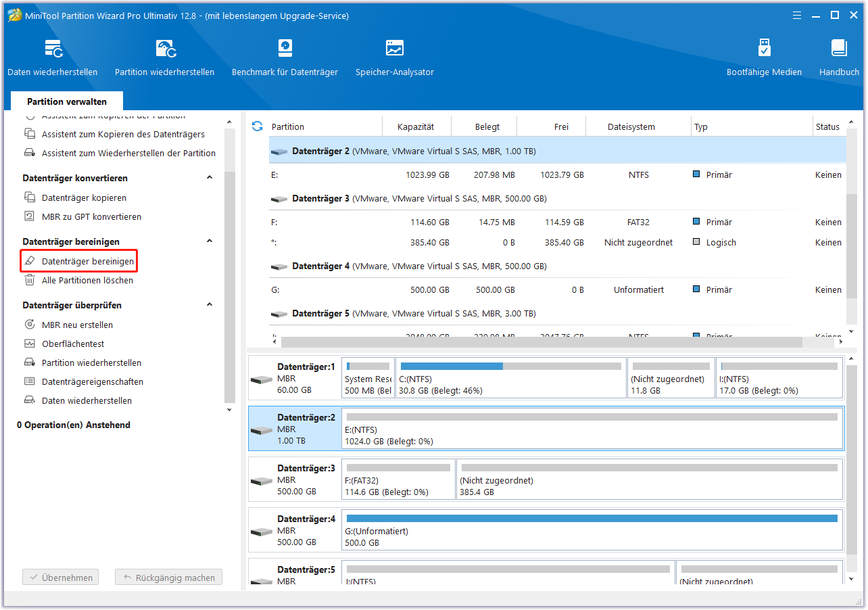This screenshot has height=610, width=868.
Task: Select C:(NTFS) 30.8 GB partition block
Action: [510, 378]
